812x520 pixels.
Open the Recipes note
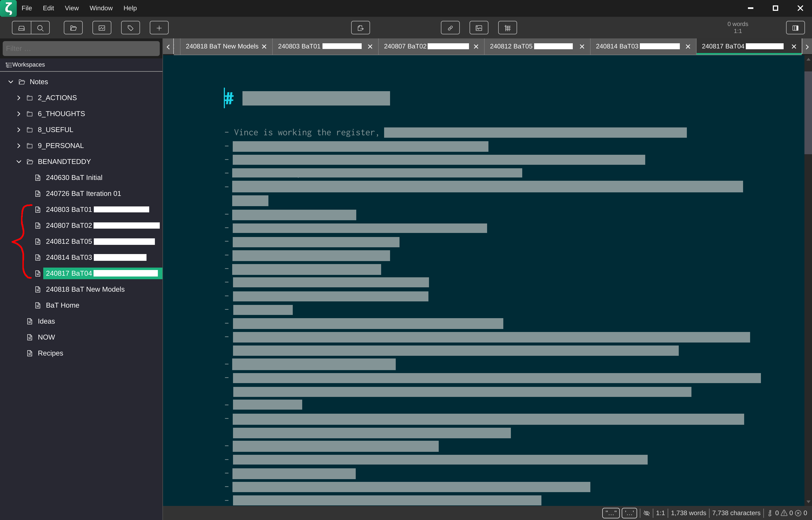pos(50,353)
